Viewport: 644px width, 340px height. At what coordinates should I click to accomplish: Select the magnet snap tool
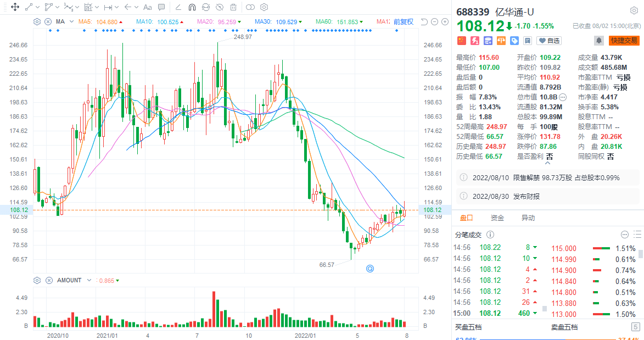point(192,7)
